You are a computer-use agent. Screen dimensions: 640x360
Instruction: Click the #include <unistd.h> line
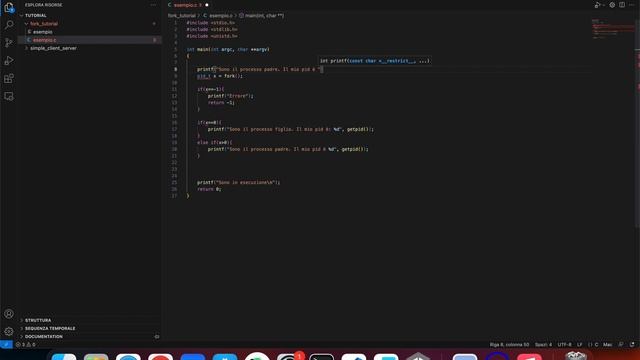[212, 36]
